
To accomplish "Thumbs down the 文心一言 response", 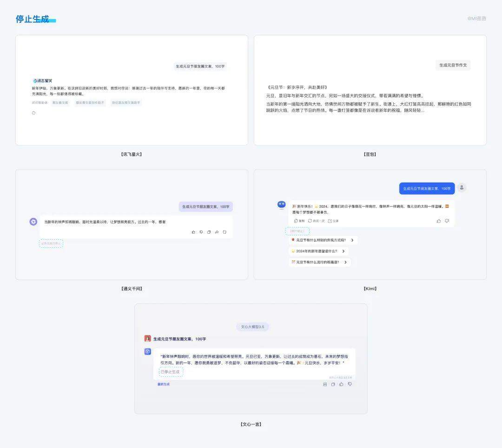I will 350,384.
